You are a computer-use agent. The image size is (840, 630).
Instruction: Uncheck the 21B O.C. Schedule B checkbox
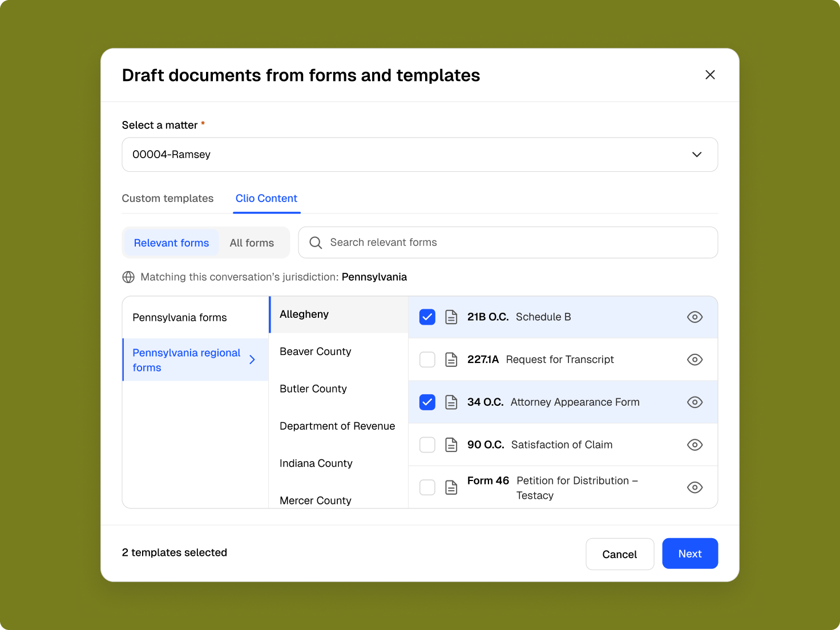click(427, 317)
